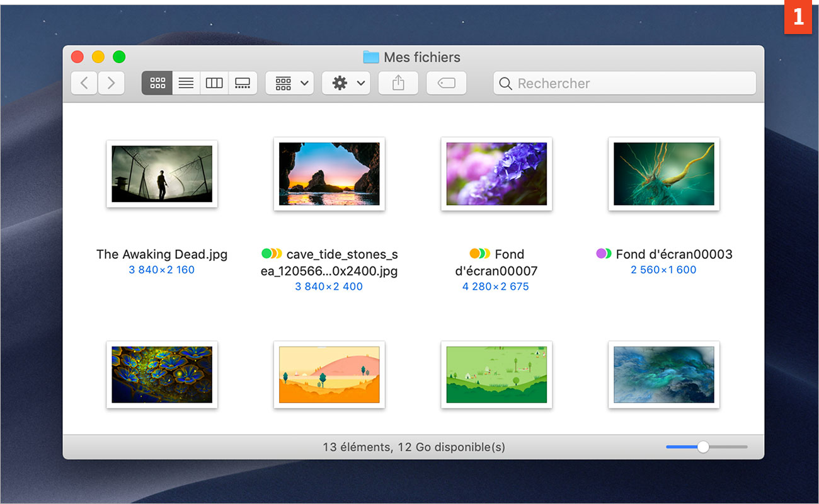Screen dimensions: 819x504
Task: Go back with the left chevron button
Action: (x=84, y=83)
